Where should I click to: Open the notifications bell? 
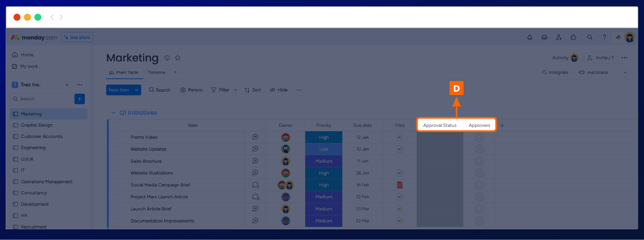[x=530, y=37]
